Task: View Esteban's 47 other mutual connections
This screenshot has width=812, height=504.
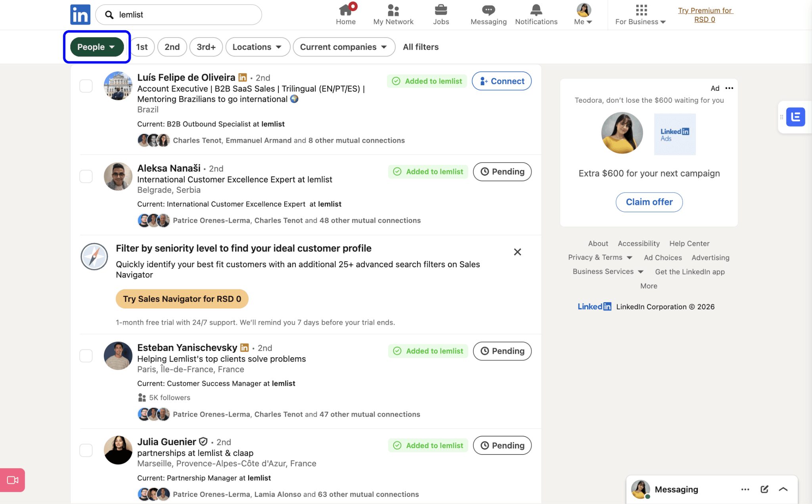Action: click(x=370, y=414)
